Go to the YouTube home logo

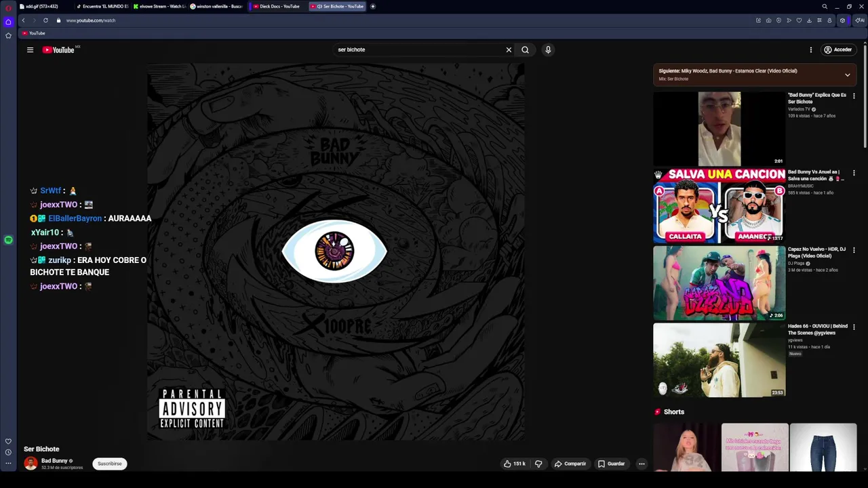(x=58, y=49)
